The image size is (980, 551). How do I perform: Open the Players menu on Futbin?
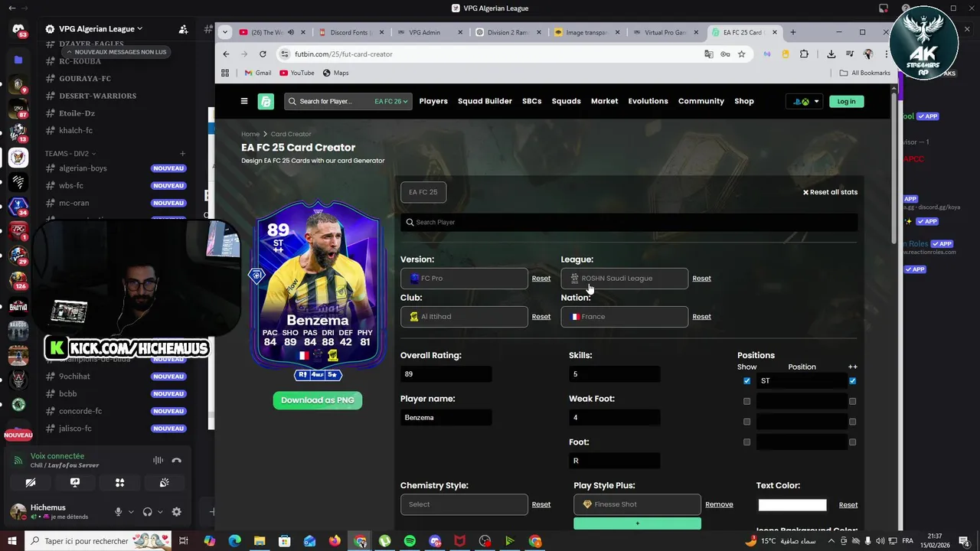point(433,101)
